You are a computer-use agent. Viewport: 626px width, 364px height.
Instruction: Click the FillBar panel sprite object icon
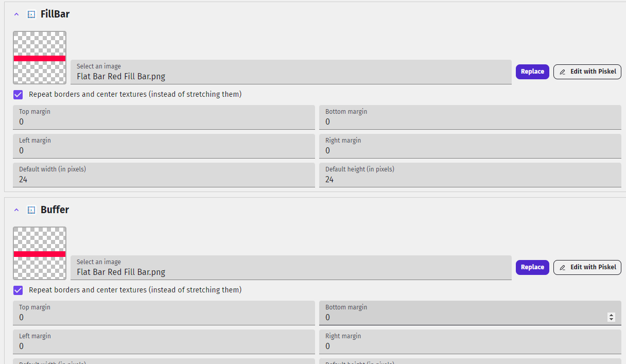pos(31,14)
